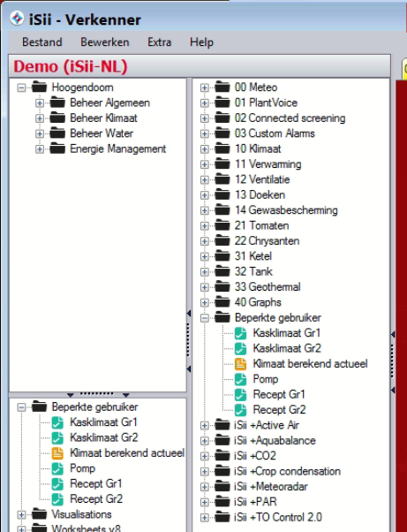Screen dimensions: 407x532
Task: Click the 33 Geothermal folder icon
Action: pyautogui.click(x=222, y=286)
